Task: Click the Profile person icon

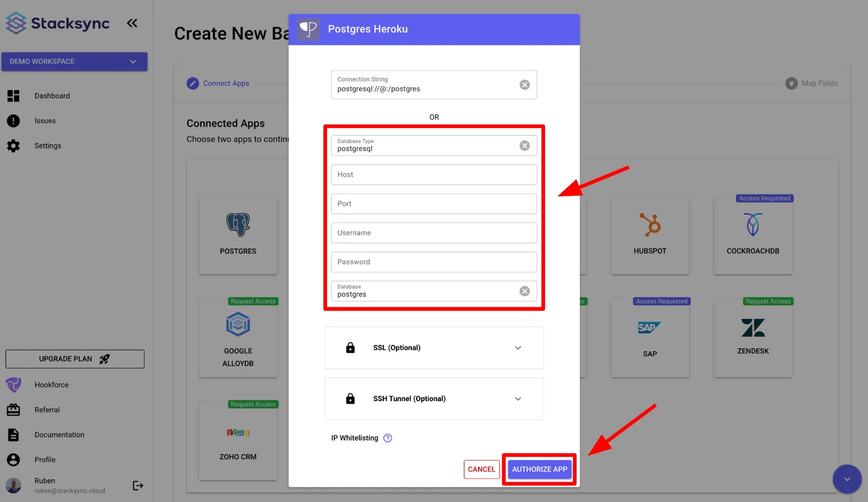Action: pos(14,460)
